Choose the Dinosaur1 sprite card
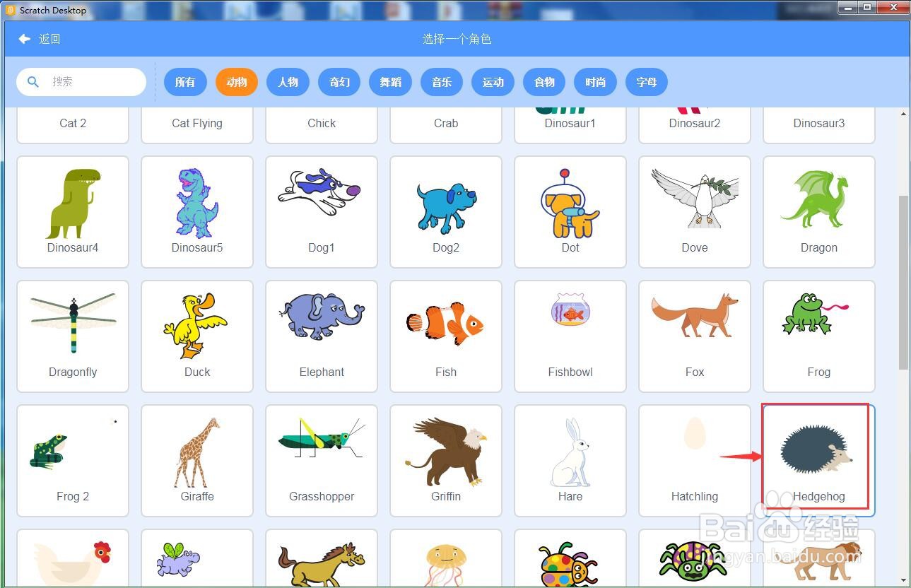This screenshot has height=588, width=911. (570, 125)
